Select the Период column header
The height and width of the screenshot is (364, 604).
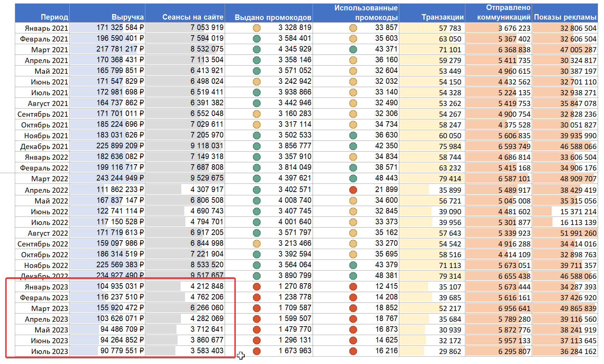(42, 13)
